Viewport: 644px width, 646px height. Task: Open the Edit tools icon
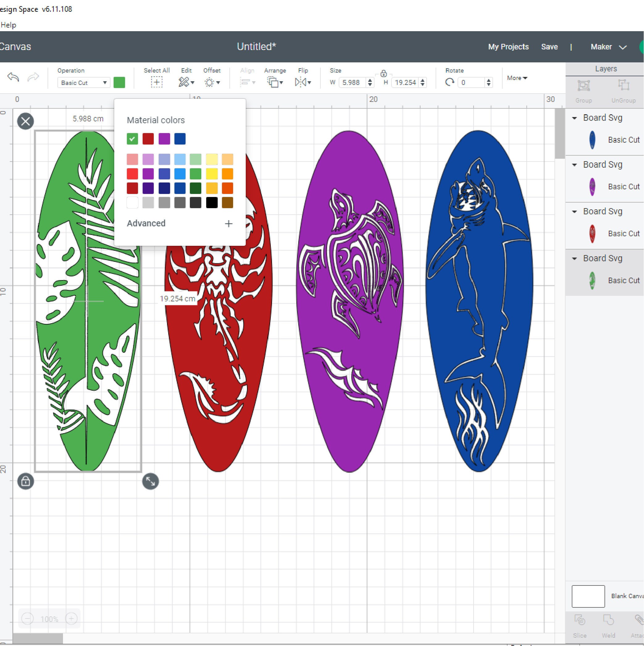[184, 82]
